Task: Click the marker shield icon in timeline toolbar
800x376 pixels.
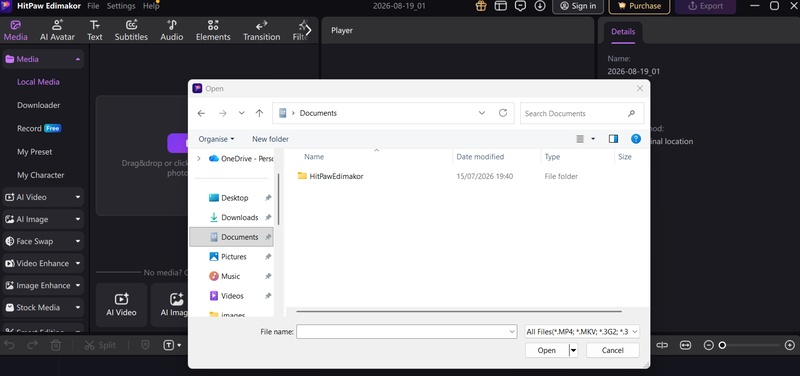Action: [145, 345]
